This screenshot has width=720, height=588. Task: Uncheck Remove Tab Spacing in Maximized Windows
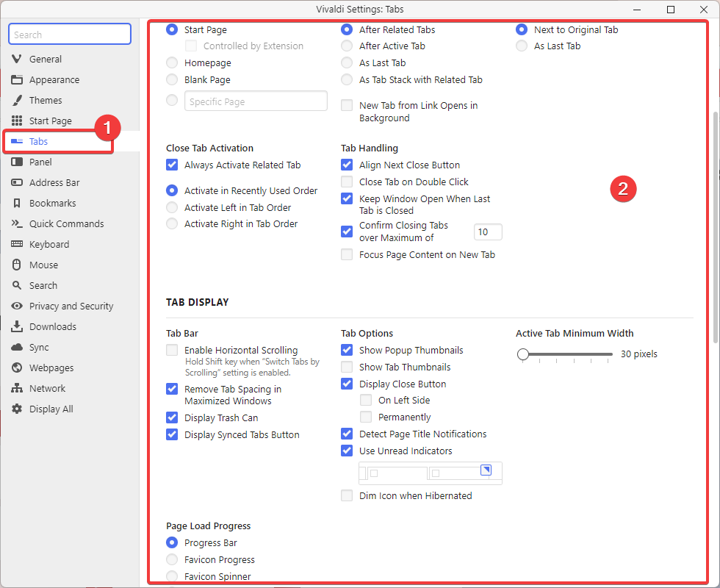[x=172, y=389]
